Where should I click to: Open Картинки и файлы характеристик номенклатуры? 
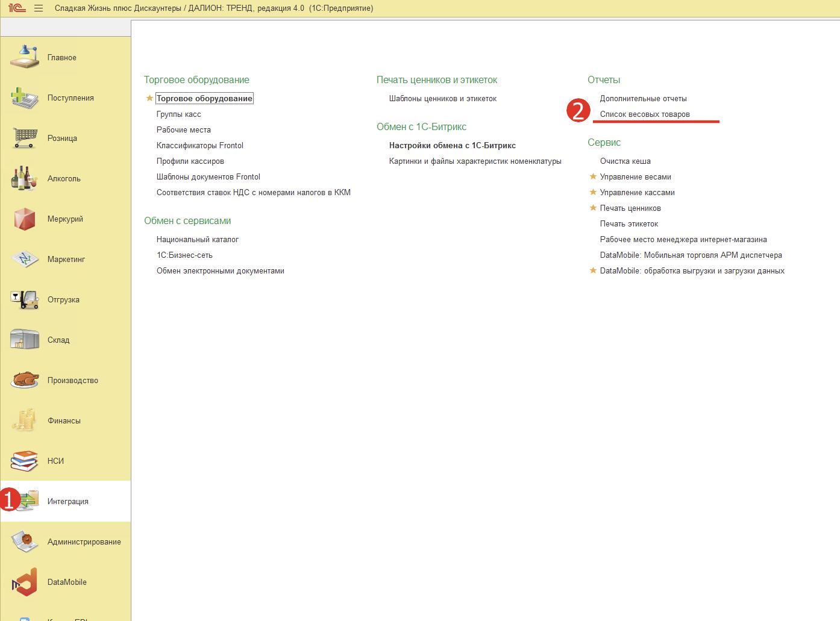(x=475, y=161)
